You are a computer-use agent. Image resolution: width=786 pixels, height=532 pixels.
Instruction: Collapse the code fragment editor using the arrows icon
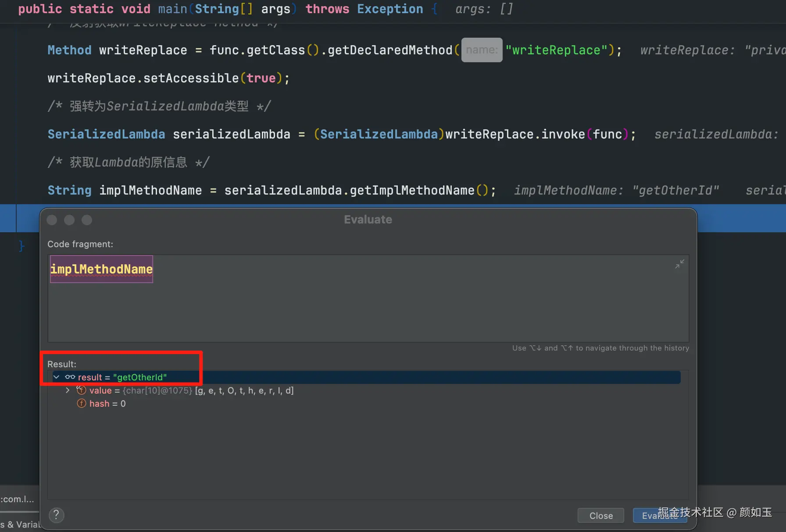[x=679, y=264]
